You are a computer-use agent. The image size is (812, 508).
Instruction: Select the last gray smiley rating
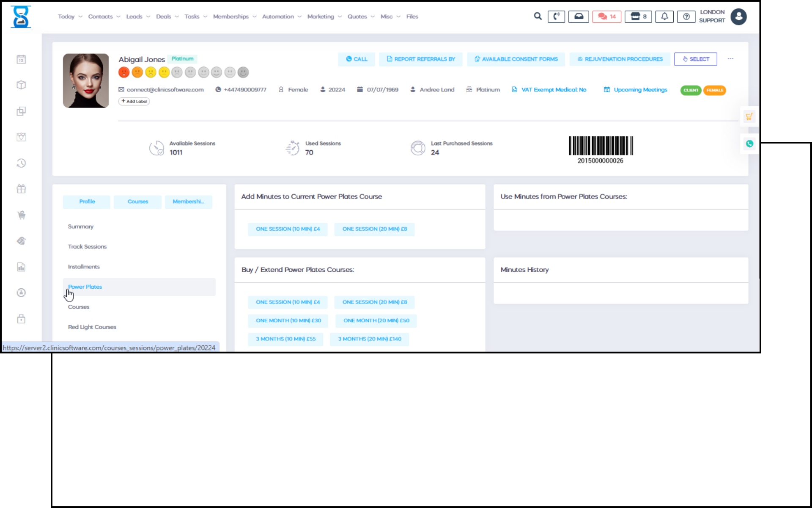click(243, 72)
